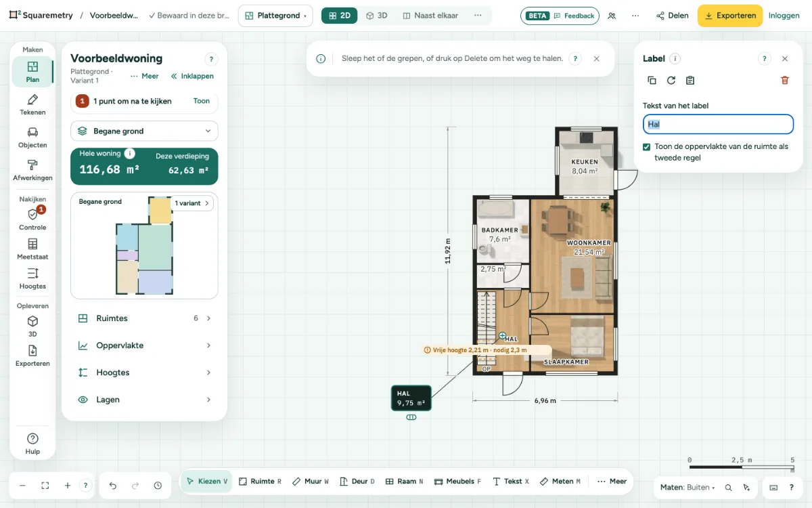Uncheck the show room area checkbox
Image resolution: width=812 pixels, height=508 pixels.
[648, 147]
